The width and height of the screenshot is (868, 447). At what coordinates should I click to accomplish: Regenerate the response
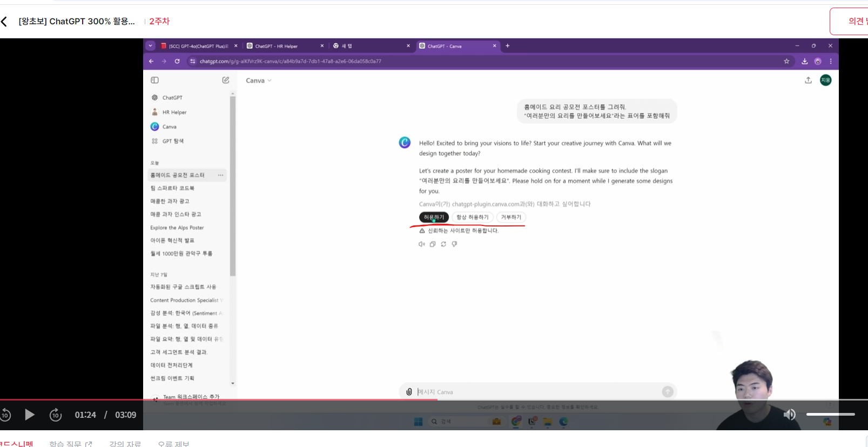click(443, 244)
